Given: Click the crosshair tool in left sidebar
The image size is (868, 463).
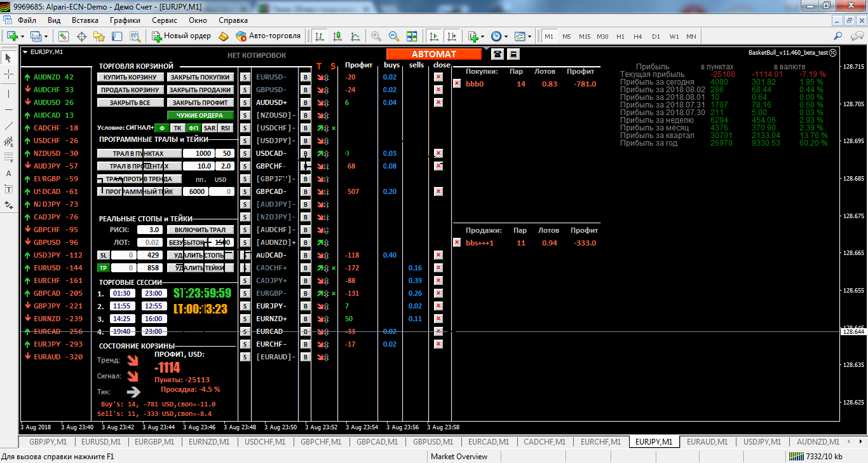Looking at the screenshot, I should 9,75.
